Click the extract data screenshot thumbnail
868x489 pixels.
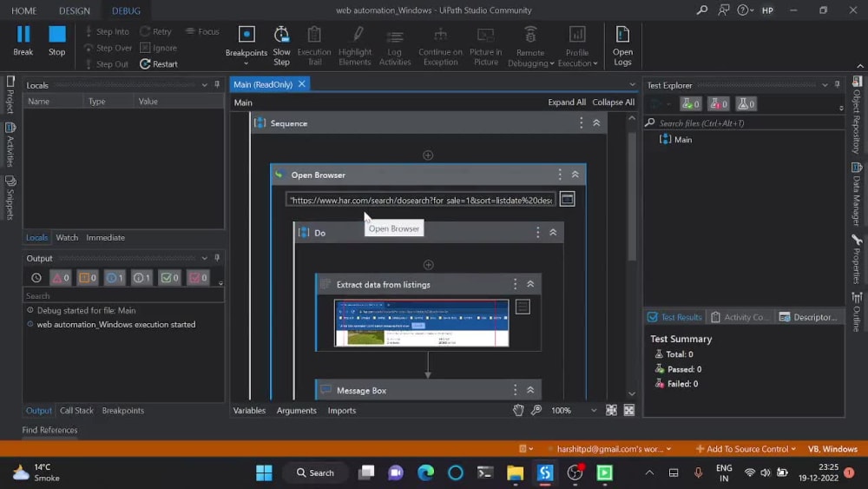[421, 323]
